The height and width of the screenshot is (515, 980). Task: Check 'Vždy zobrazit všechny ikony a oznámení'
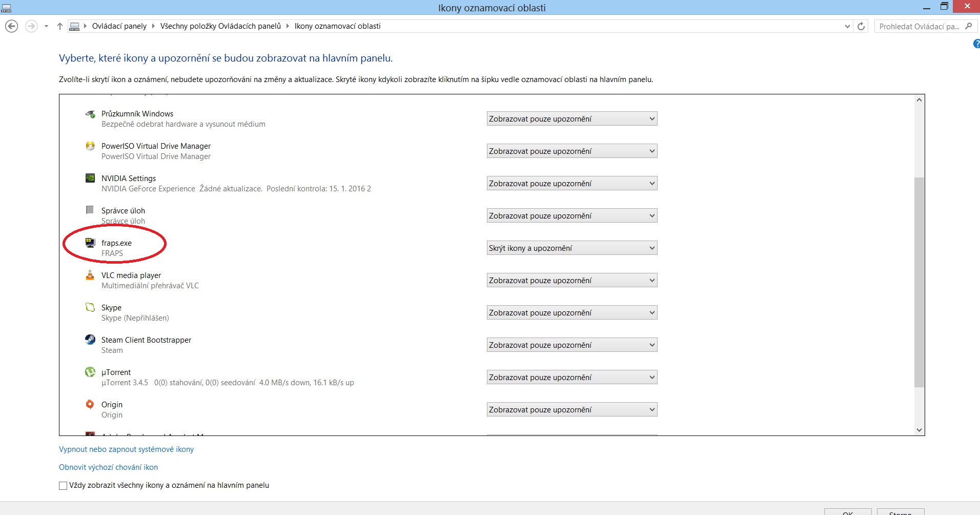coord(63,485)
